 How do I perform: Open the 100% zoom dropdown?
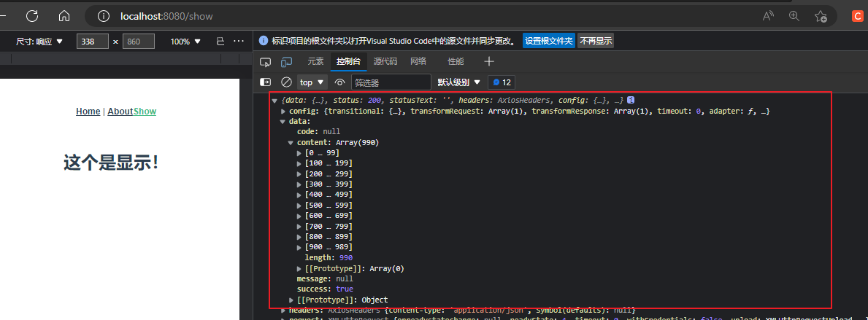click(x=185, y=42)
